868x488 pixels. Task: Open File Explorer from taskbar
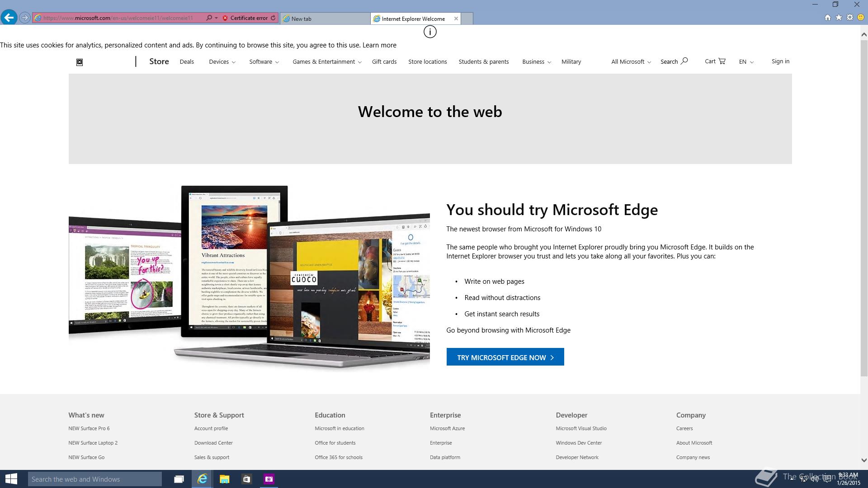[224, 479]
